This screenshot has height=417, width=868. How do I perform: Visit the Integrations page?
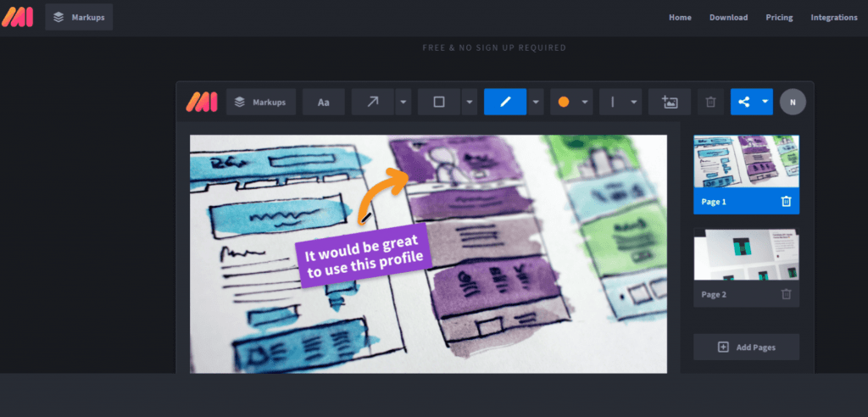pyautogui.click(x=834, y=17)
